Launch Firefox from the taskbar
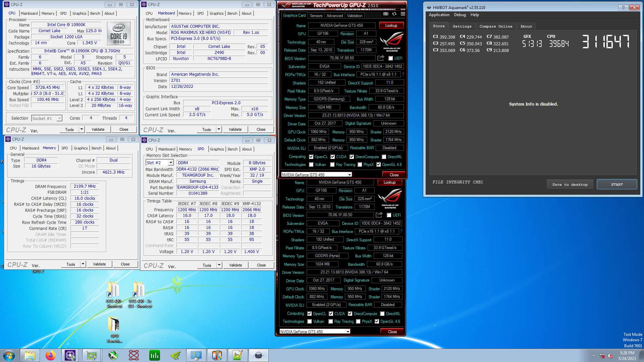Viewport: 644px width, 362px height. (x=51, y=355)
